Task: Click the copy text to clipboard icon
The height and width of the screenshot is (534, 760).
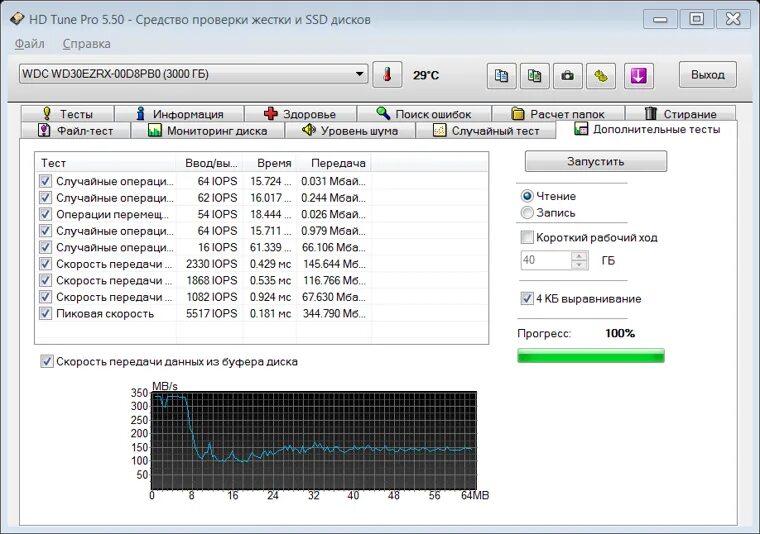Action: (x=501, y=76)
